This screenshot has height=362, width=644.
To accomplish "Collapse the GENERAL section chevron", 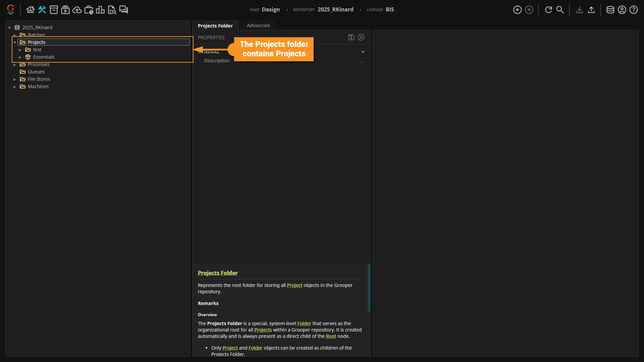I will click(x=363, y=52).
